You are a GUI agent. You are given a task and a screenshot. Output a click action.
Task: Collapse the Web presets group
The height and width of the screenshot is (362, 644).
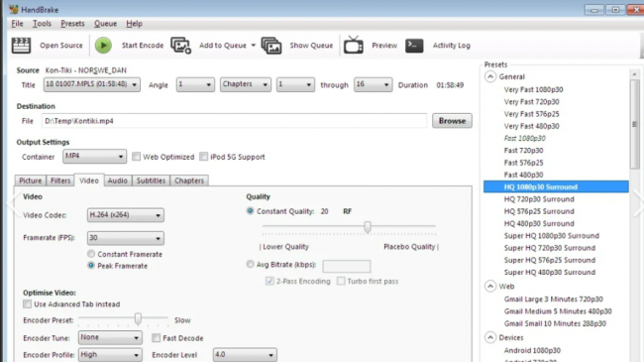tap(490, 287)
